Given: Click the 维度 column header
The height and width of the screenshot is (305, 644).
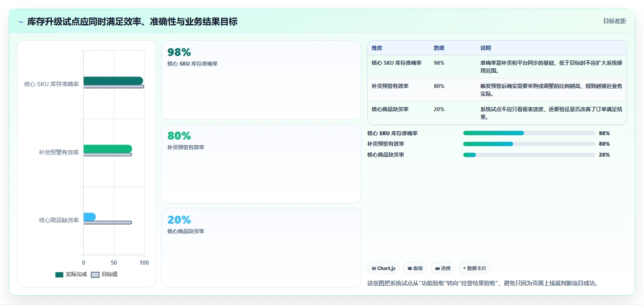Looking at the screenshot, I should 377,48.
